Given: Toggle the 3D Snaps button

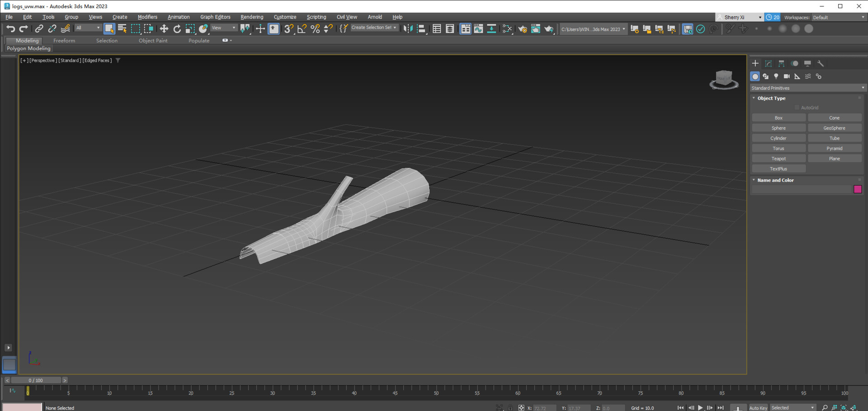Looking at the screenshot, I should (288, 29).
